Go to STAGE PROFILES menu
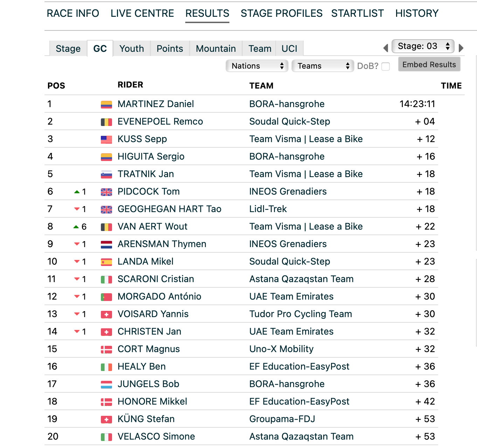 (x=281, y=13)
